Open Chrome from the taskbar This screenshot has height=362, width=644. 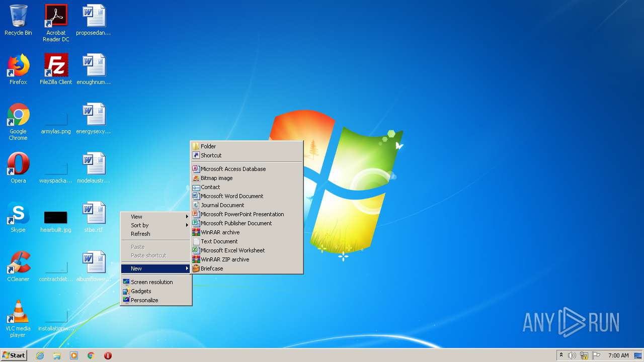coord(91,355)
